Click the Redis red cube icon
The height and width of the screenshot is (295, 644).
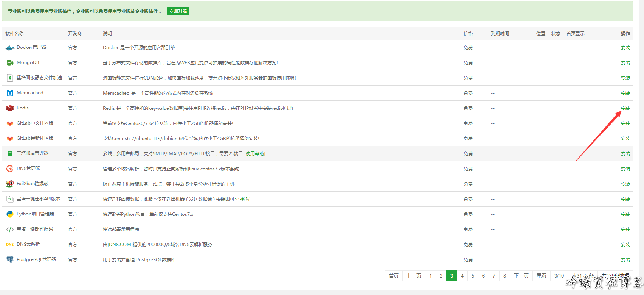click(x=10, y=108)
